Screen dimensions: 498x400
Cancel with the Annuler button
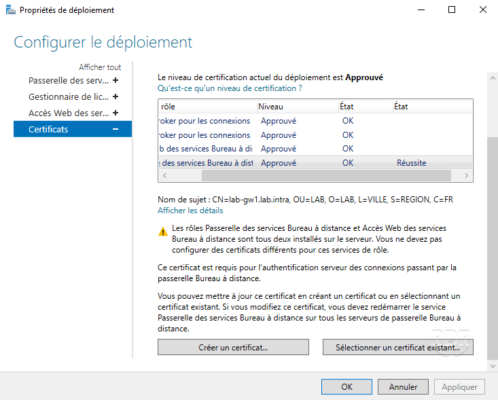403,387
